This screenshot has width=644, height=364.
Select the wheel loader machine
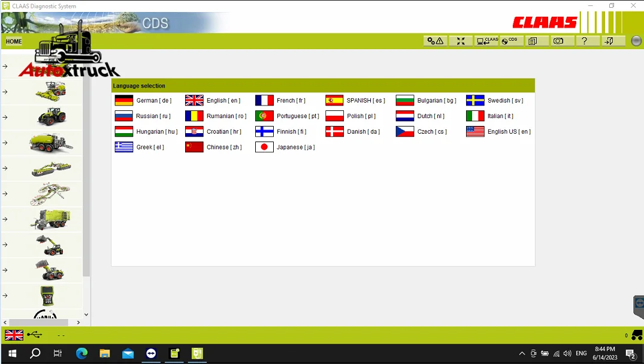pyautogui.click(x=50, y=270)
